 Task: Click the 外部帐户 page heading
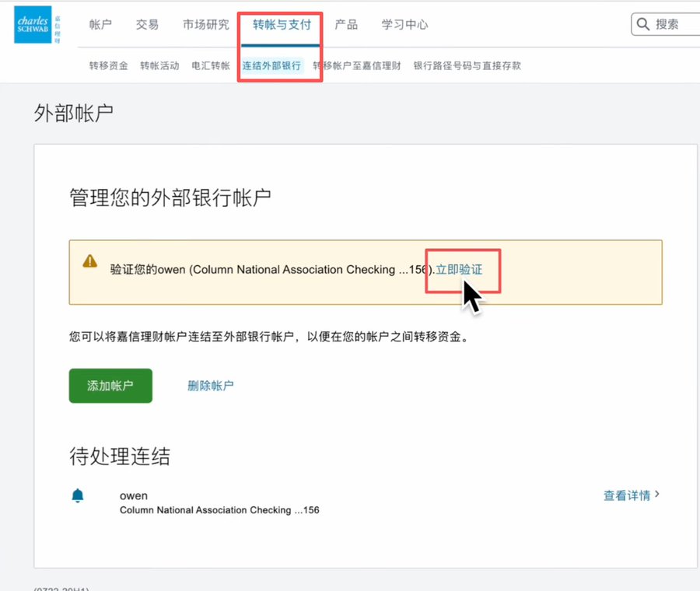pos(74,114)
